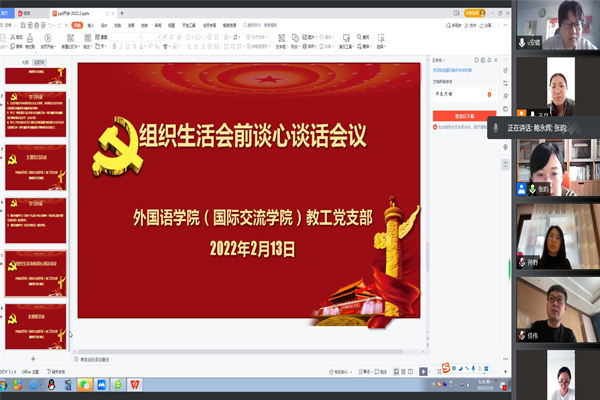Click the Find magnifier icon
The height and width of the screenshot is (400, 600).
coord(360,37)
